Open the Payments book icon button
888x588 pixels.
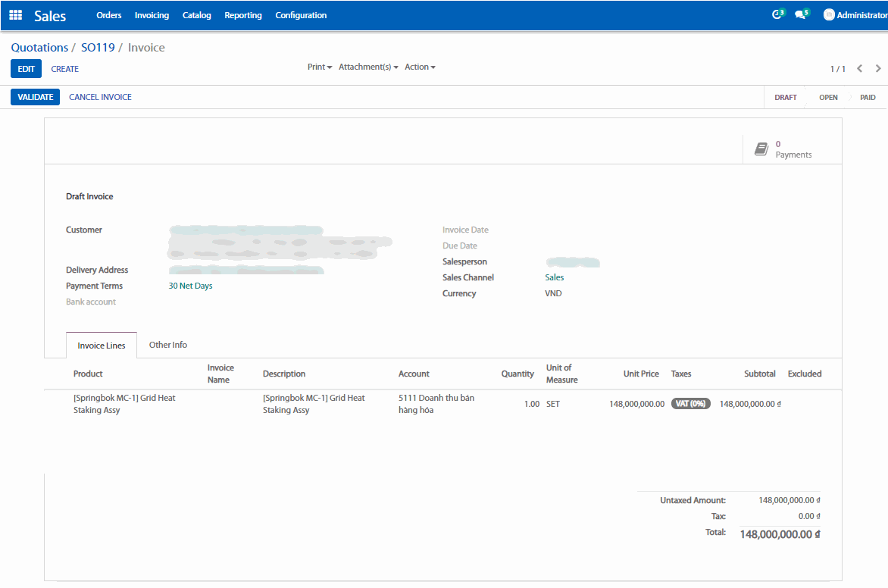point(761,149)
